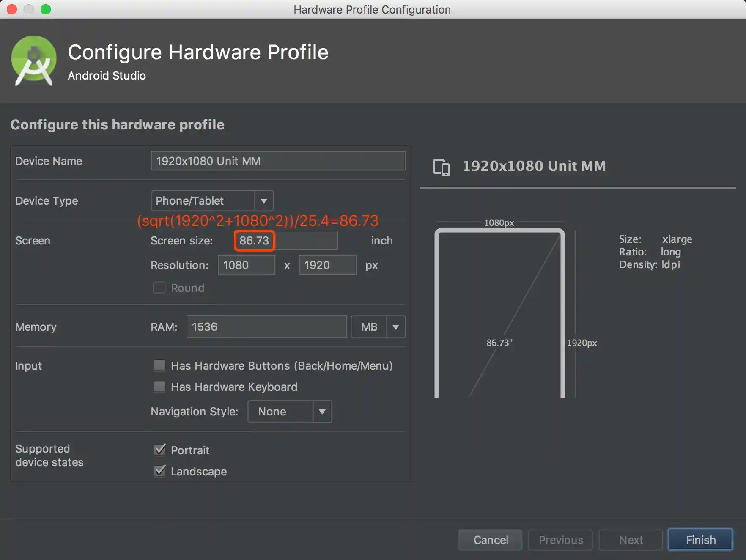Select the resolution width field showing 1080
The width and height of the screenshot is (746, 560).
click(246, 265)
